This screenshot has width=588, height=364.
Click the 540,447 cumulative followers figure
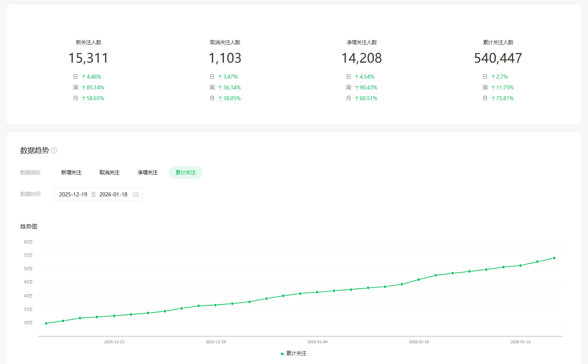[498, 58]
